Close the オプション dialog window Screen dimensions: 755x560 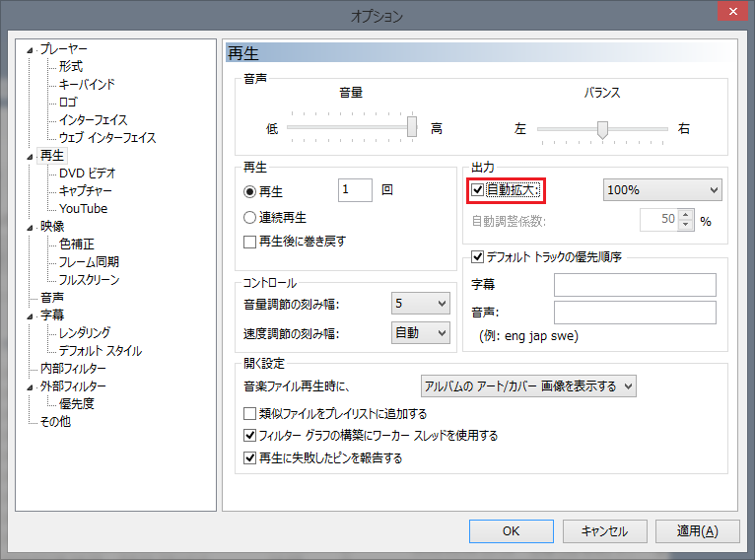point(732,11)
